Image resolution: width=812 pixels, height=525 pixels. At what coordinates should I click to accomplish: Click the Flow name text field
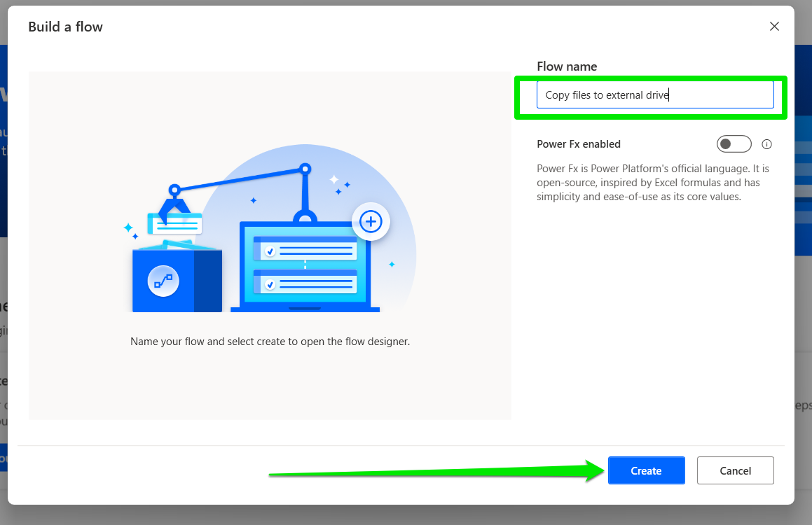pyautogui.click(x=654, y=95)
